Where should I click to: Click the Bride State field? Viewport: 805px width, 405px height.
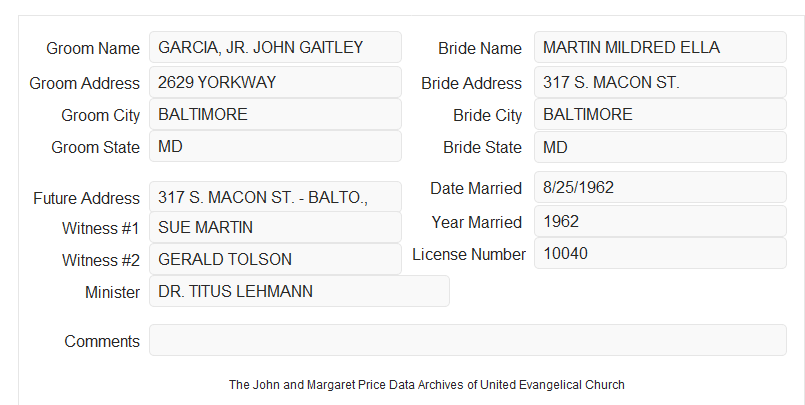click(660, 147)
